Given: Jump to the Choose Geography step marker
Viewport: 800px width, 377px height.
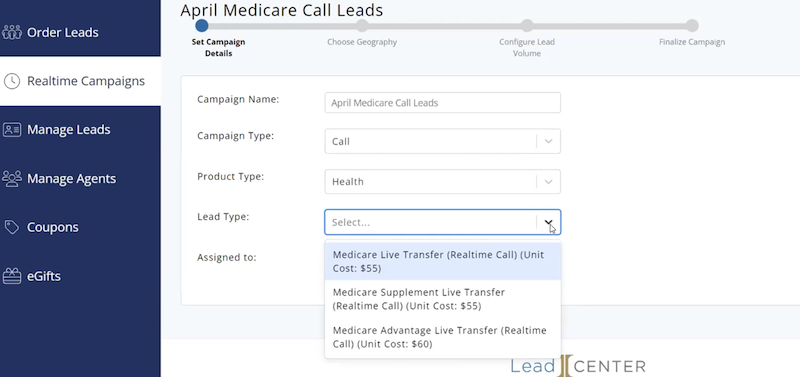Looking at the screenshot, I should click(362, 26).
